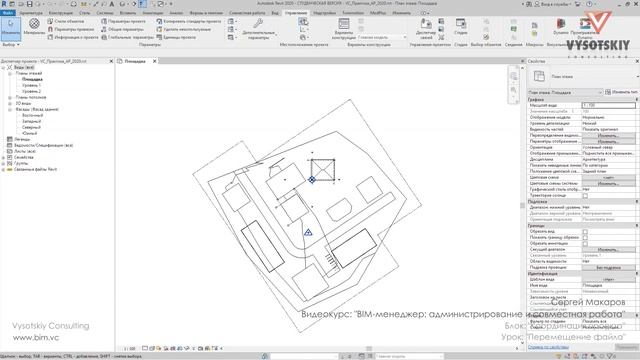Screen dimensions: 640x360
Task: Click Копировать стандарты проекта
Action: tap(189, 21)
